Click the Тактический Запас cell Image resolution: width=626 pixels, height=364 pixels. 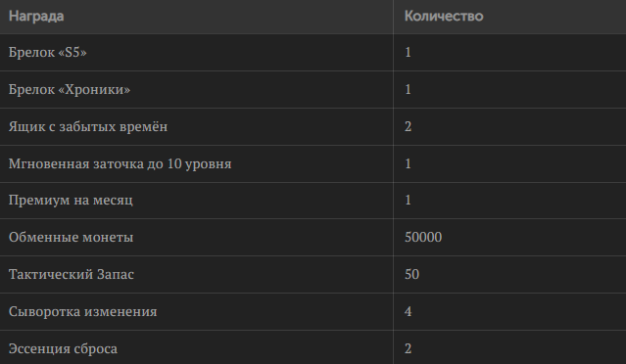197,274
